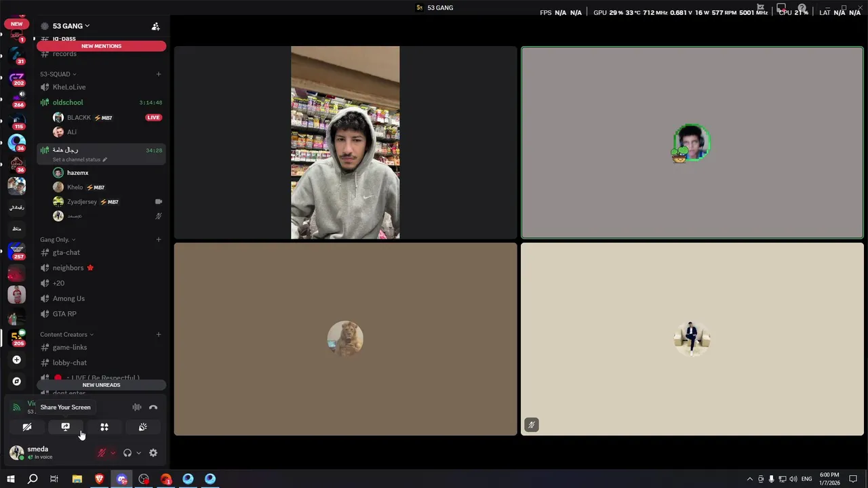868x488 pixels.
Task: Open OBS Studio from taskbar
Action: (x=144, y=479)
